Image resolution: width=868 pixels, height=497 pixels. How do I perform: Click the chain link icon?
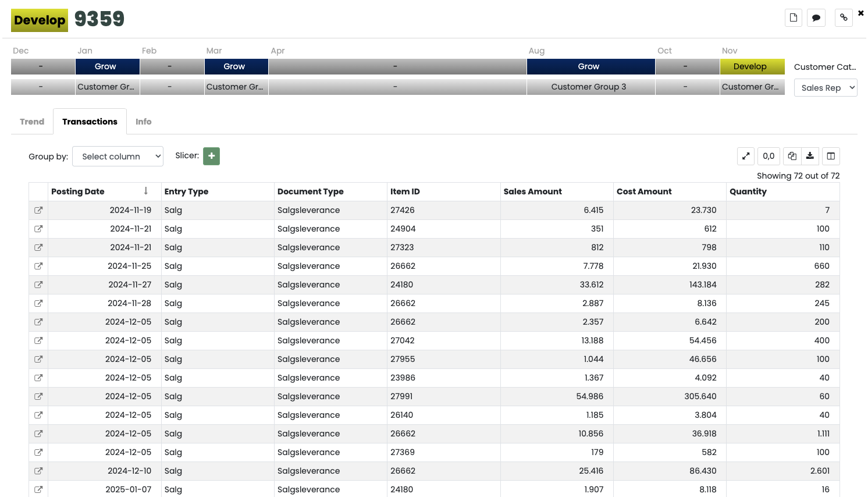pos(844,17)
